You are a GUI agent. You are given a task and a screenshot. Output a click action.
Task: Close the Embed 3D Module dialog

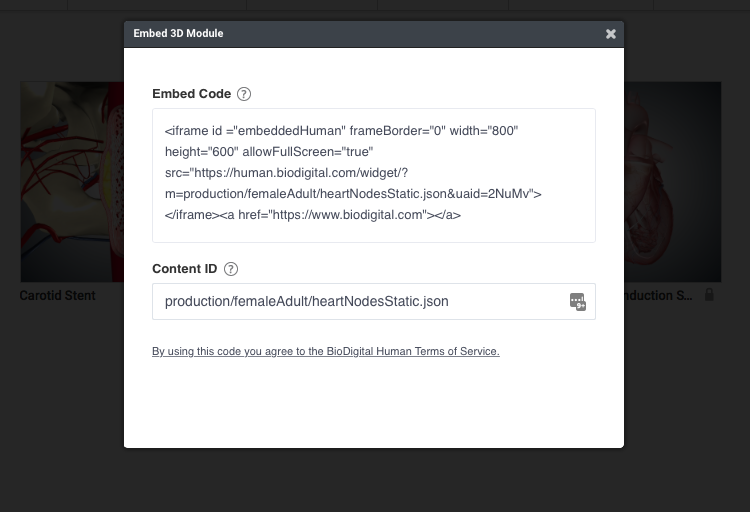click(610, 34)
